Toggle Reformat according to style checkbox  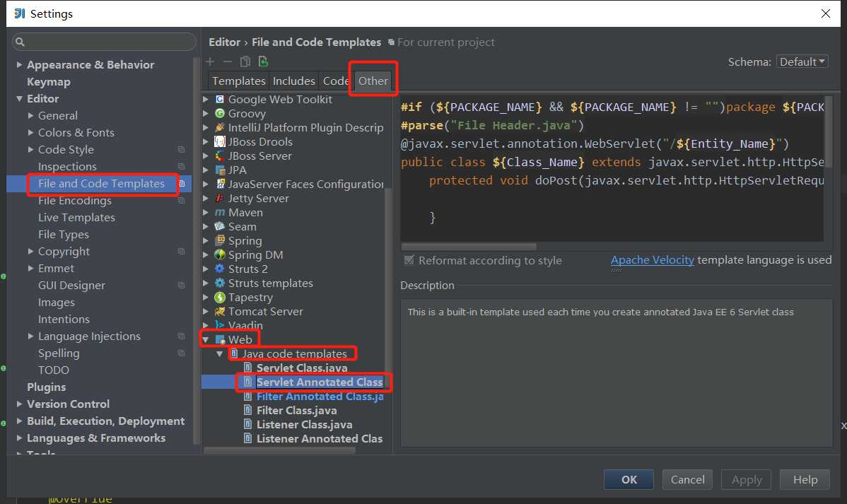click(409, 260)
